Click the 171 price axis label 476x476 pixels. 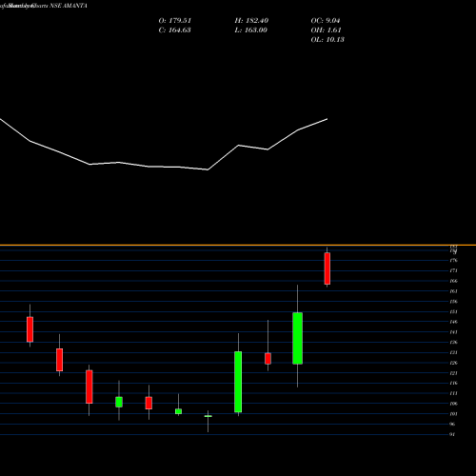(454, 270)
